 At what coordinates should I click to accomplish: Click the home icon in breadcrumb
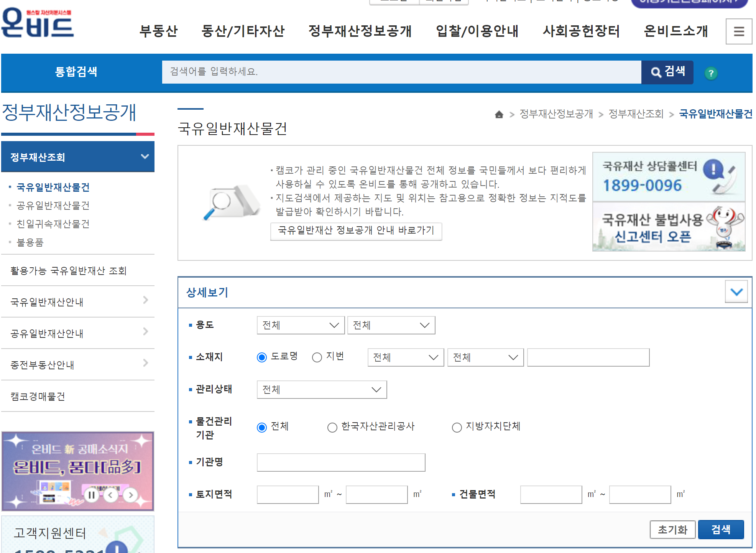pyautogui.click(x=499, y=114)
